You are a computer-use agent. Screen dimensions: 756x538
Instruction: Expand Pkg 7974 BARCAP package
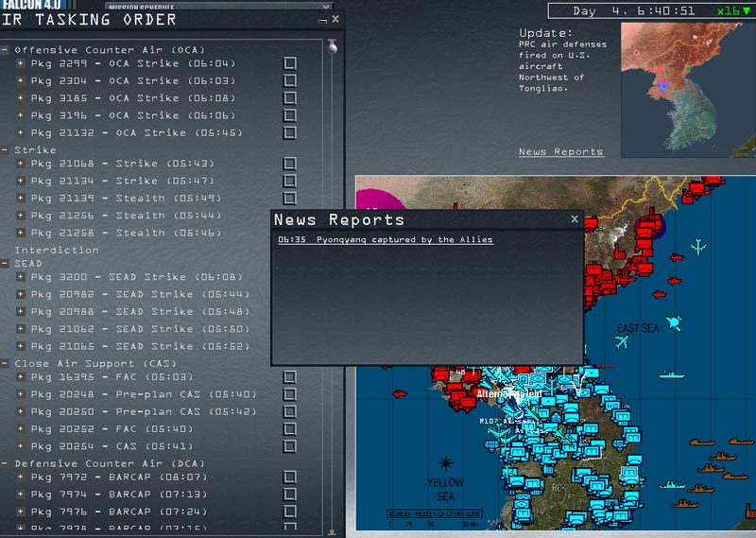(x=20, y=495)
